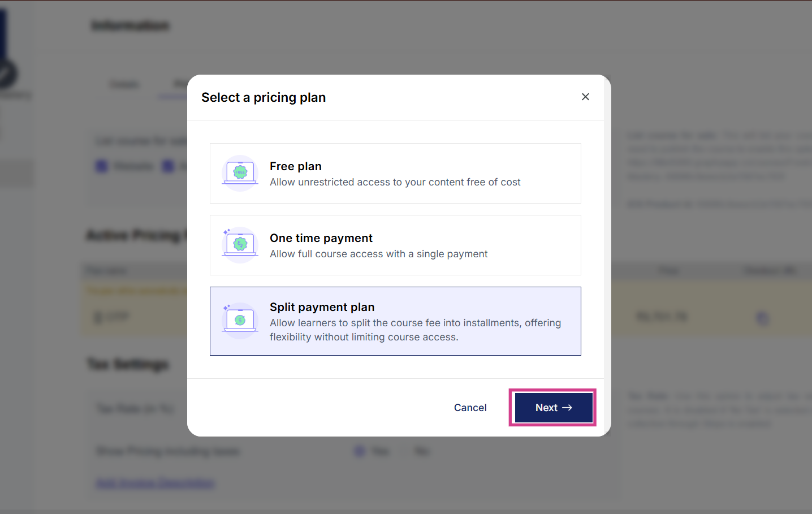
Task: Click the arrow icon inside the Next button
Action: click(567, 408)
